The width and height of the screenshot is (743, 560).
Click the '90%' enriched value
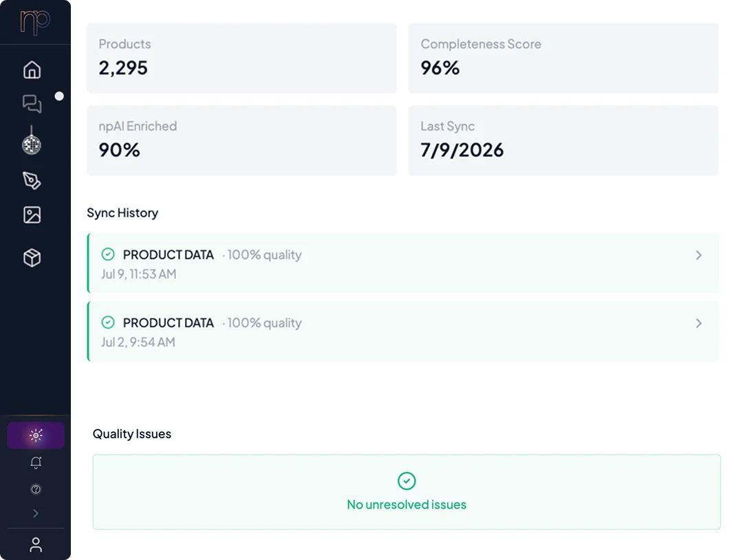[120, 150]
